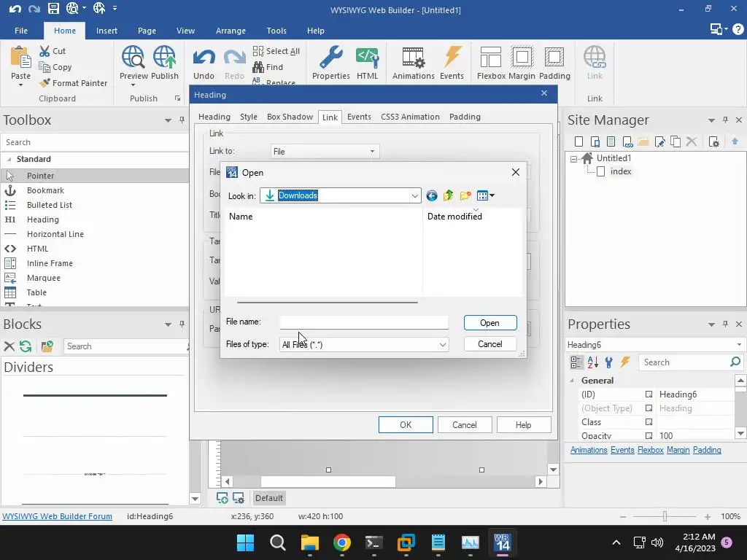Click the Save icon in the quick access toolbar
The image size is (747, 560).
click(53, 8)
